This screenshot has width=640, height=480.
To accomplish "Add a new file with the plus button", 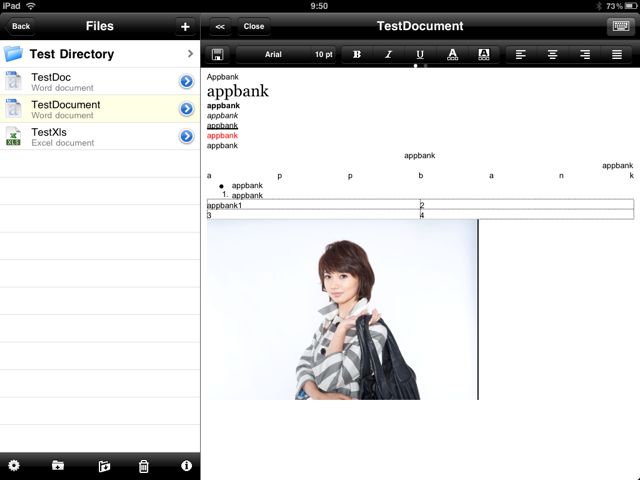I will coord(185,27).
